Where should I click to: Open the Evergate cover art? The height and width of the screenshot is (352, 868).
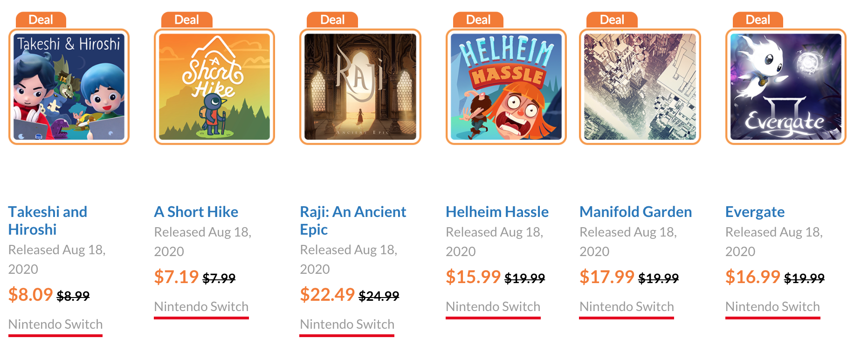(x=786, y=87)
